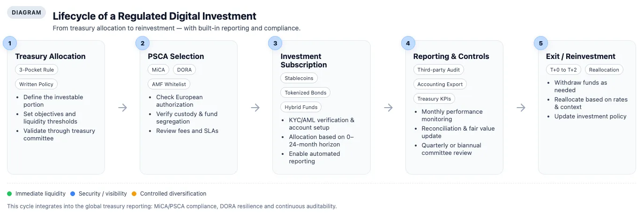644x219 pixels.
Task: Click the green Immediate liquidity legend dot
Action: [x=10, y=194]
